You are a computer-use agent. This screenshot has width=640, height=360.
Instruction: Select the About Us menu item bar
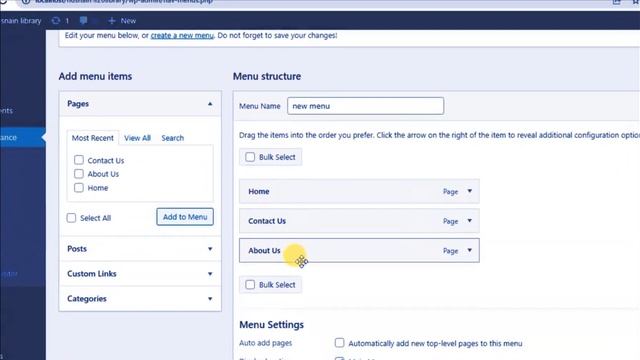click(359, 250)
